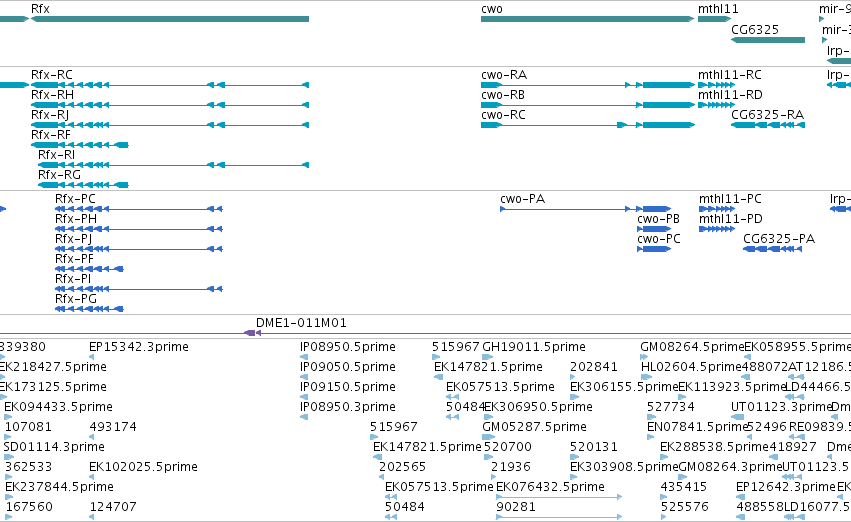Open the cwo-RC transcript label
Viewport: 851px width, 522px height.
[x=503, y=114]
